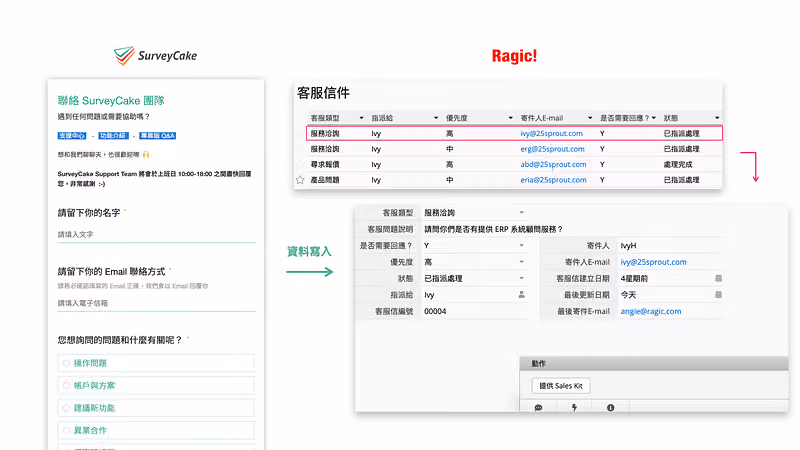This screenshot has height=450, width=800.
Task: Expand the 狀態 dropdown showing 已指派處理
Action: point(521,278)
